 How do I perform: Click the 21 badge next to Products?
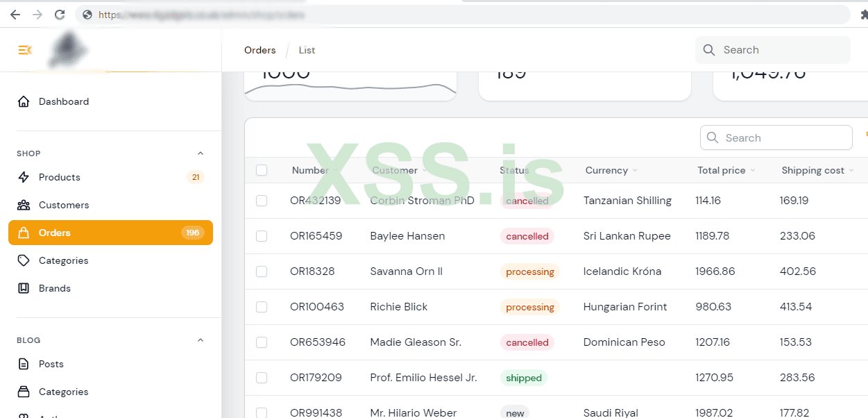[196, 177]
